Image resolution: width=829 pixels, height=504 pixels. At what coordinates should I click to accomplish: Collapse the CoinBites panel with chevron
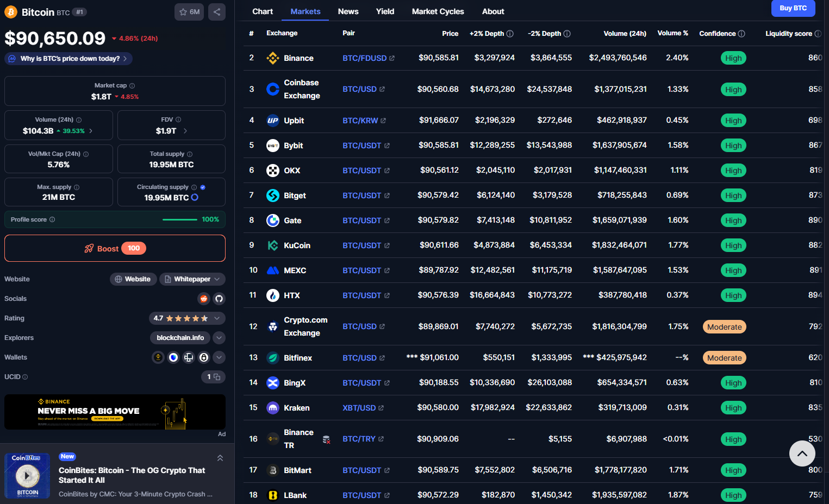[x=220, y=458]
